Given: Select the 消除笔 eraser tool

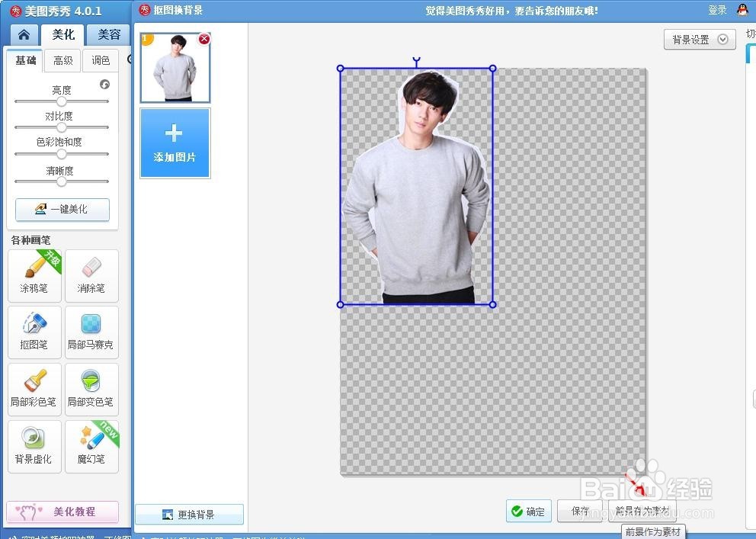Looking at the screenshot, I should [x=91, y=276].
